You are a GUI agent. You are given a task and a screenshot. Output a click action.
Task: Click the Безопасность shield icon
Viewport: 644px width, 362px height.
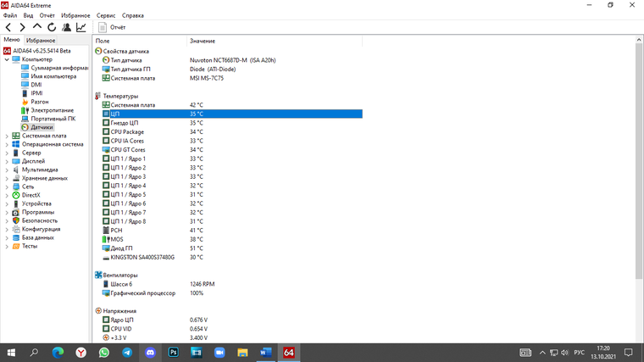[15, 220]
